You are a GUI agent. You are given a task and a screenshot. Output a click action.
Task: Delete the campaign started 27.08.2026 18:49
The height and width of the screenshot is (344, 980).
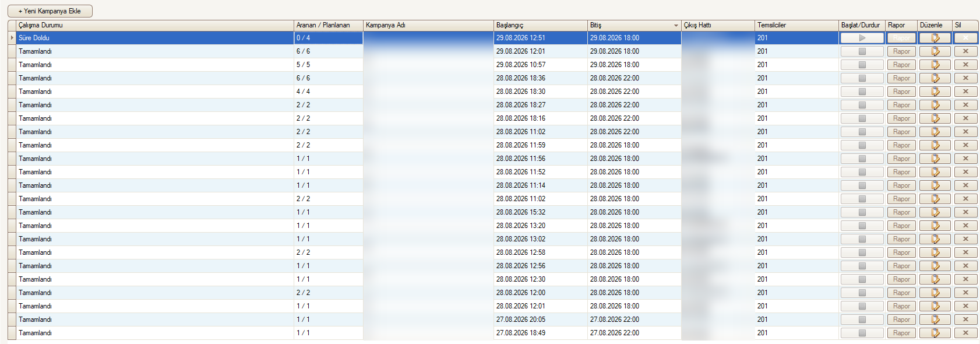[x=965, y=333]
